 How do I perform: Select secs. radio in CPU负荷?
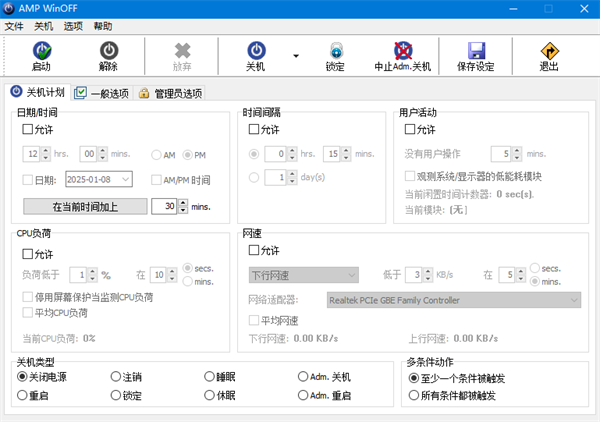click(x=188, y=268)
